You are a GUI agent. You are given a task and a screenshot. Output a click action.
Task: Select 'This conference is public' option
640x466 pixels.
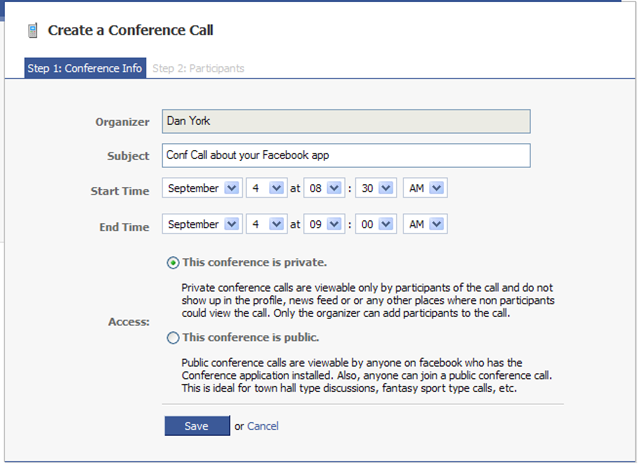[x=174, y=337]
